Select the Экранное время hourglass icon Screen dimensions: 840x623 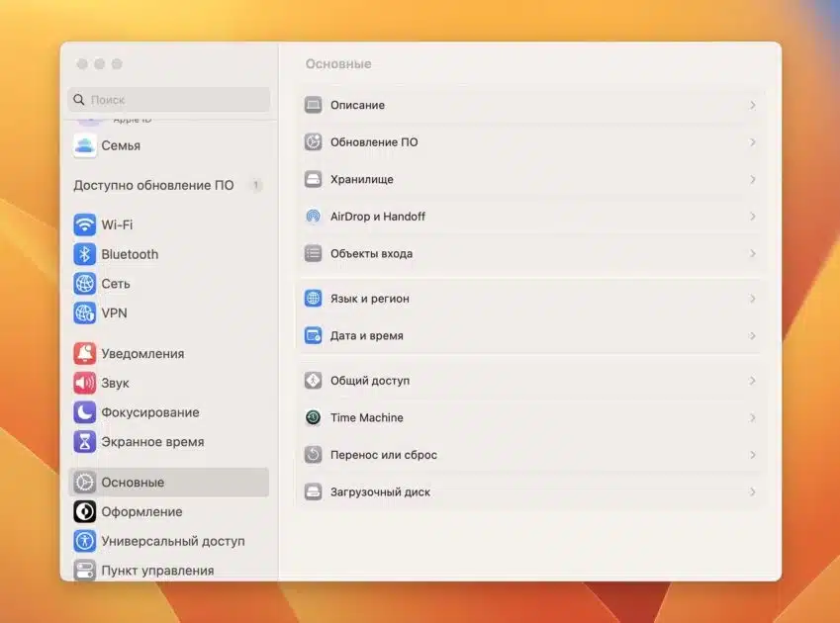[84, 442]
